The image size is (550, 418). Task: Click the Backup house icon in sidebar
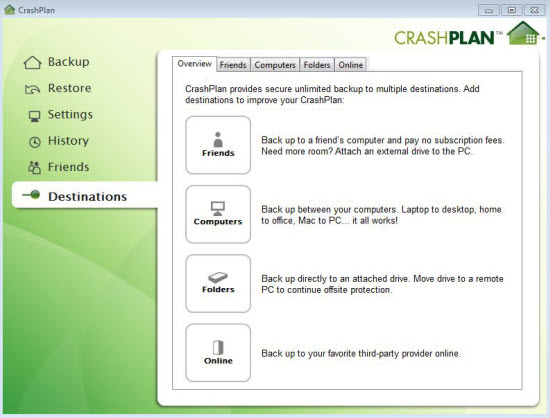tap(32, 63)
